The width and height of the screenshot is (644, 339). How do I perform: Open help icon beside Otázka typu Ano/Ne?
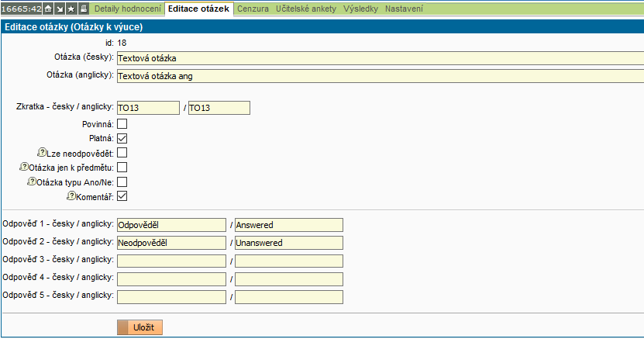point(32,182)
